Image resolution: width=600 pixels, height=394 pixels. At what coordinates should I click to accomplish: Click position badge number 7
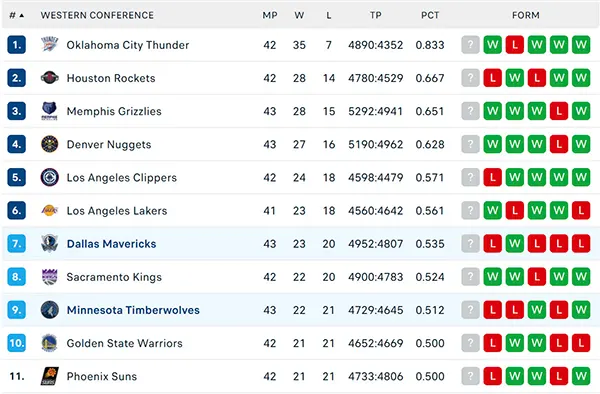click(x=16, y=244)
